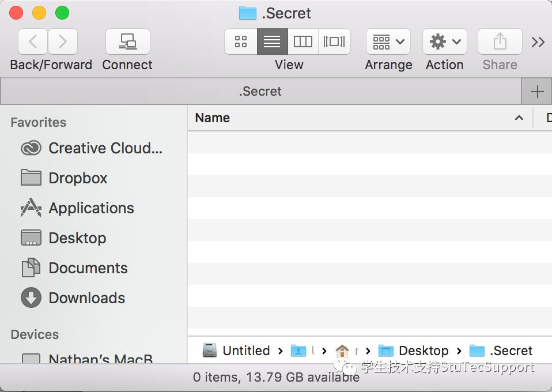The image size is (552, 392).
Task: Switch to icon view
Action: 241,42
